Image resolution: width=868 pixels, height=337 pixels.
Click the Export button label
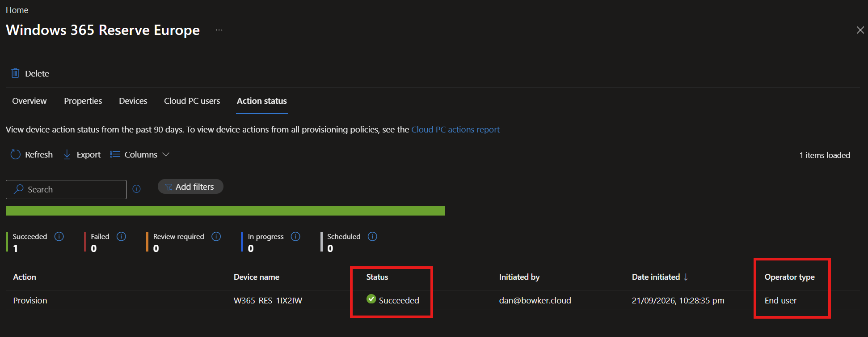88,155
